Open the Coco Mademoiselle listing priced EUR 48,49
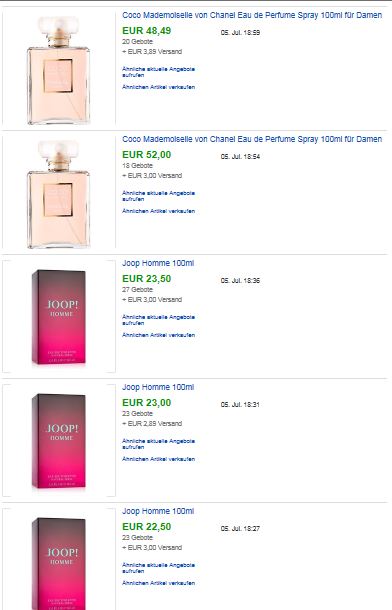This screenshot has width=392, height=610. [x=252, y=15]
